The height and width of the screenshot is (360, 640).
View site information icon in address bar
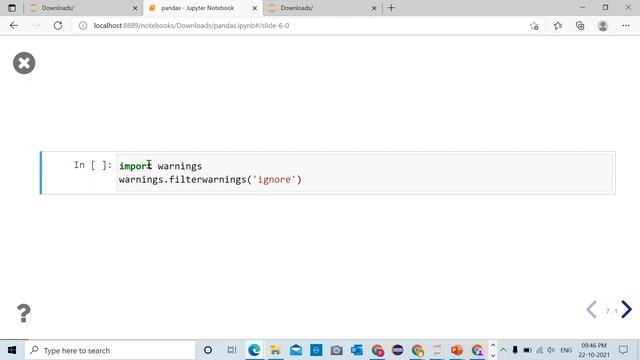click(x=83, y=25)
